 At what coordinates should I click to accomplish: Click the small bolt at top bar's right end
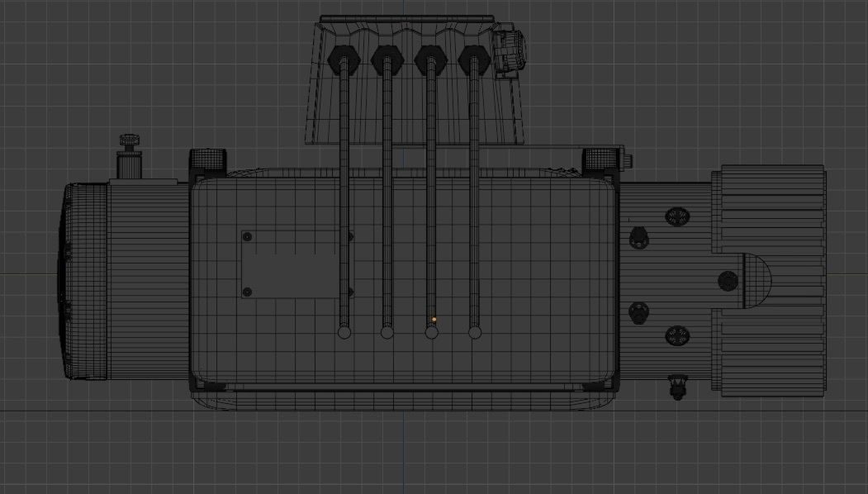[x=628, y=161]
